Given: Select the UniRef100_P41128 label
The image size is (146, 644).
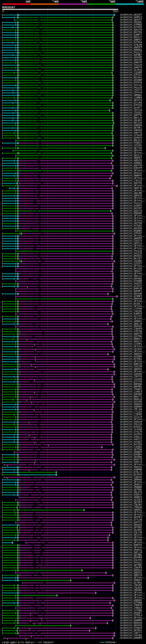Looking at the screenshot, I should pos(131,87).
